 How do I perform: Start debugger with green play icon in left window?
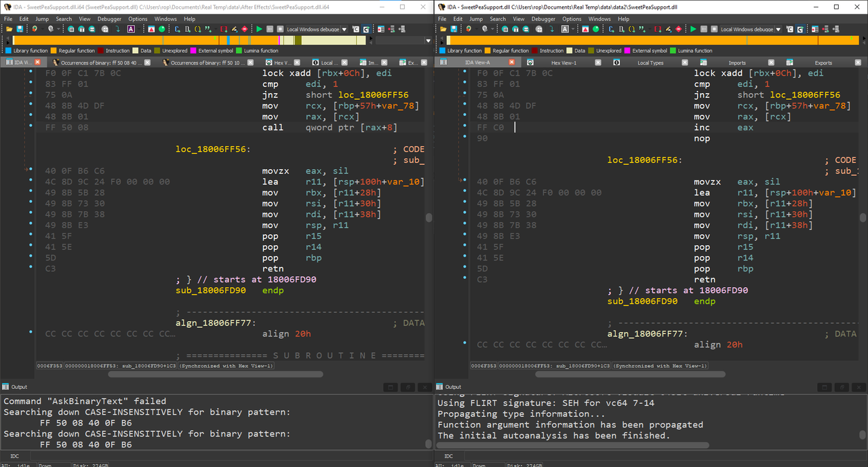[x=259, y=29]
